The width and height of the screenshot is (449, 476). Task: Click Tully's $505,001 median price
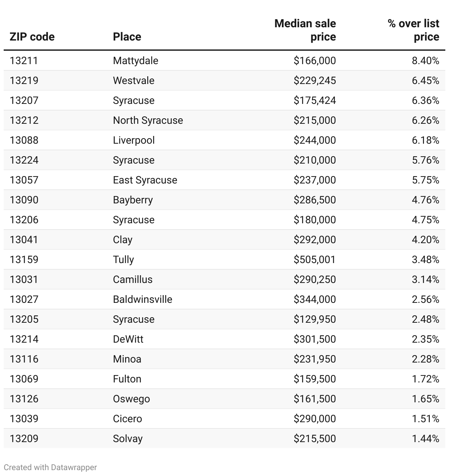(x=315, y=260)
